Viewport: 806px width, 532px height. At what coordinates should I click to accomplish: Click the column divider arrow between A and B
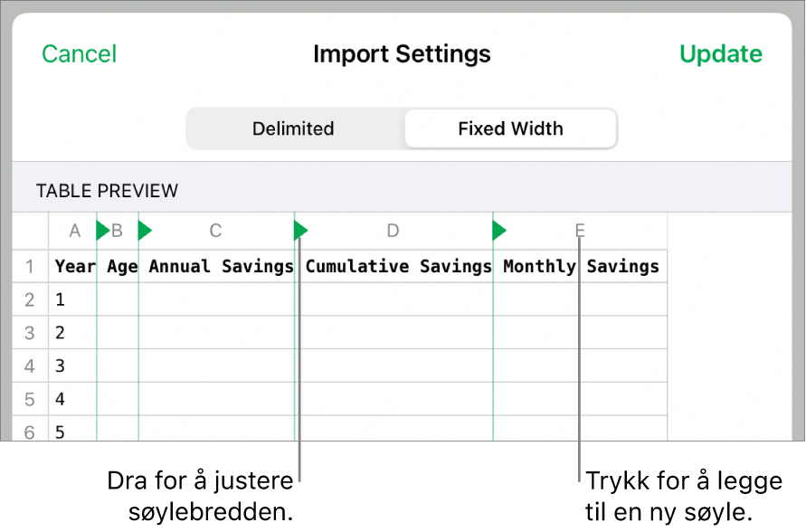[x=102, y=231]
